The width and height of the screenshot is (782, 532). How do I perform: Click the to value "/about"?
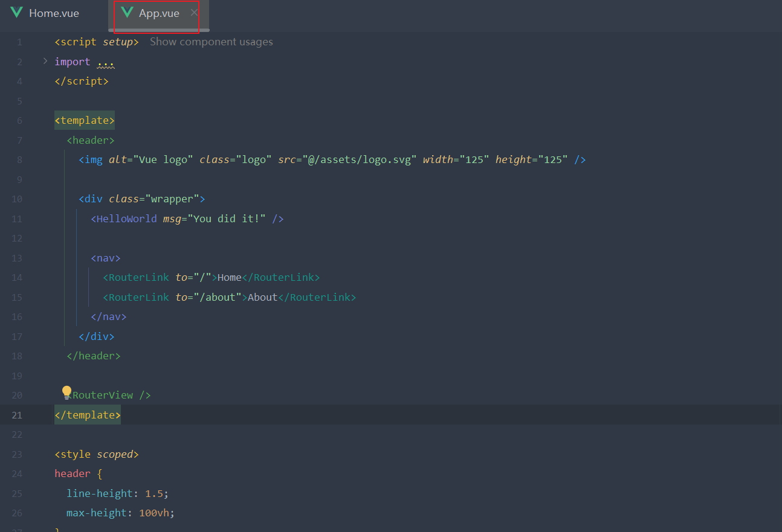pyautogui.click(x=218, y=297)
